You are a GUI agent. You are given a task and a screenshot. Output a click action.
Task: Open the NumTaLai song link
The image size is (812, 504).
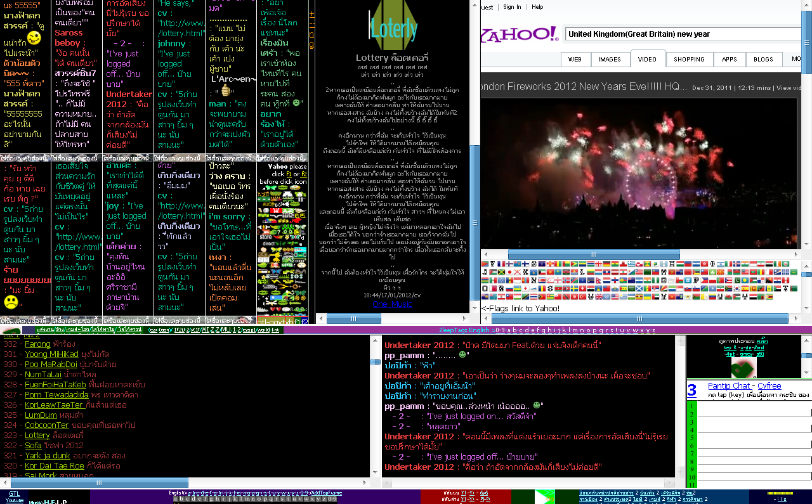43,375
